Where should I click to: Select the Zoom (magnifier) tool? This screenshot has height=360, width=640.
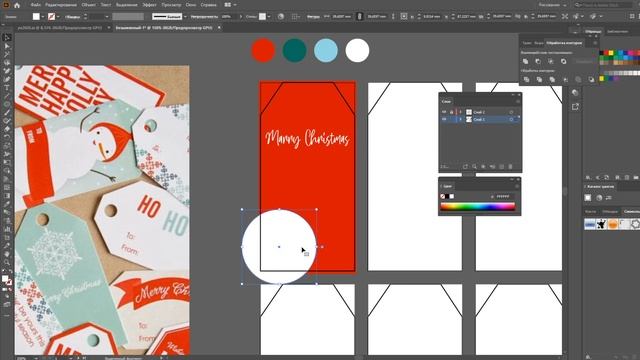point(7,262)
